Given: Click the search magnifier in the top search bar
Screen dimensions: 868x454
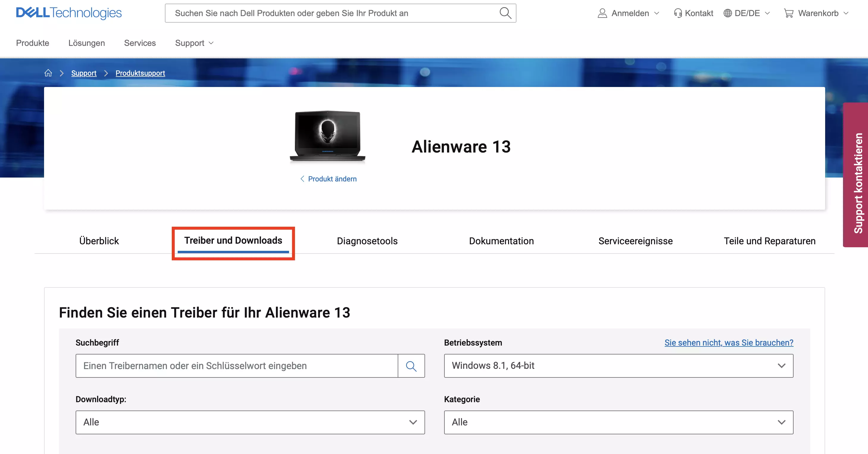Looking at the screenshot, I should 505,13.
